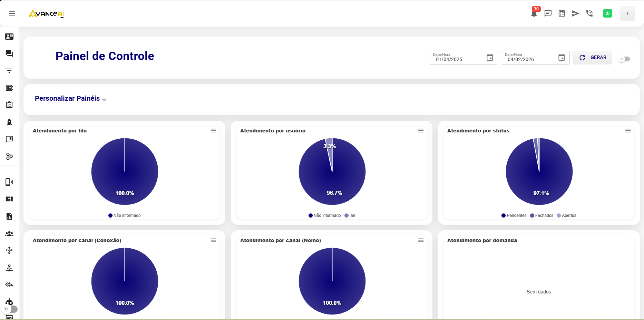Click the GERAR button
The height and width of the screenshot is (320, 644).
click(592, 58)
